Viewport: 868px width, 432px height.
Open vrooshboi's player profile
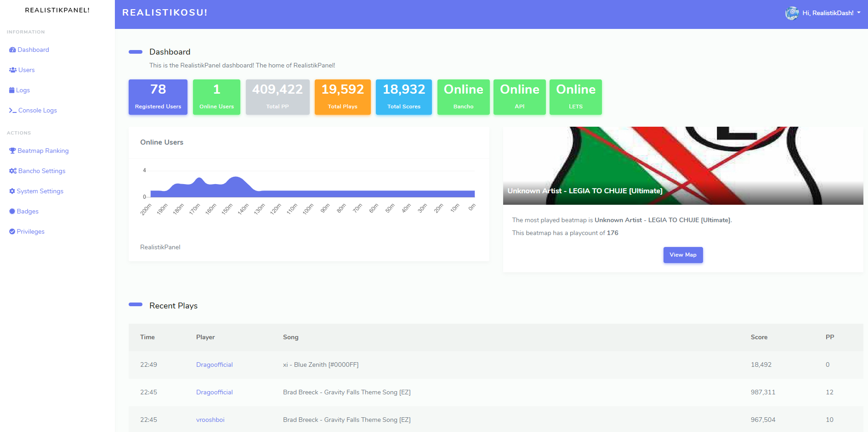(x=210, y=420)
